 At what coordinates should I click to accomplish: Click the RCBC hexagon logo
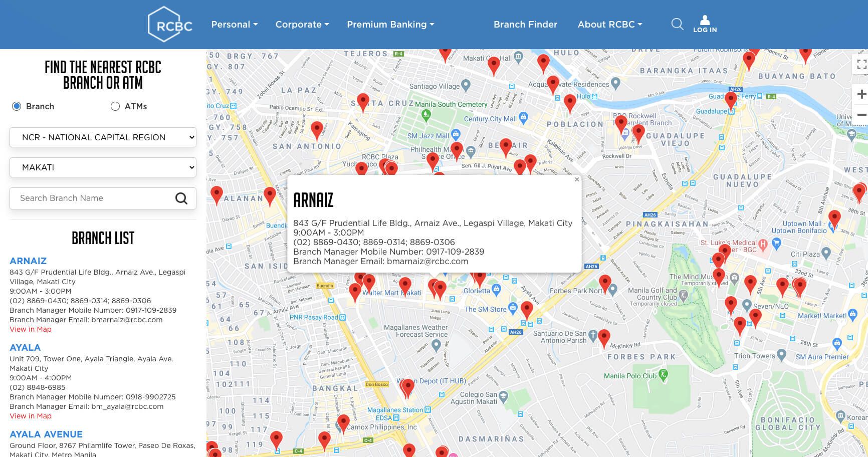point(170,24)
